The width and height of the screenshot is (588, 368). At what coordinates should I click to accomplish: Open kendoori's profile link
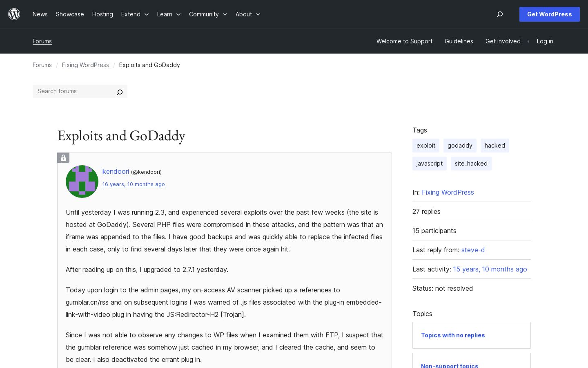[116, 172]
